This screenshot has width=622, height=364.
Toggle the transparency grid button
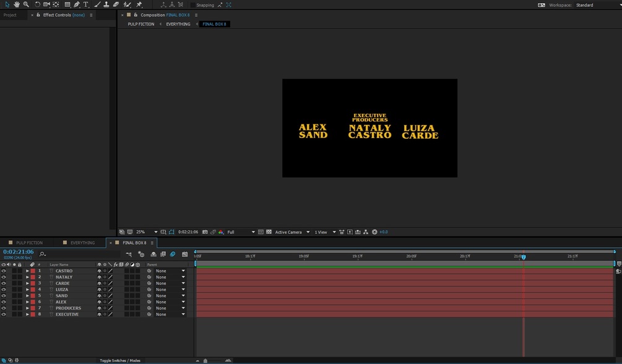click(x=269, y=232)
